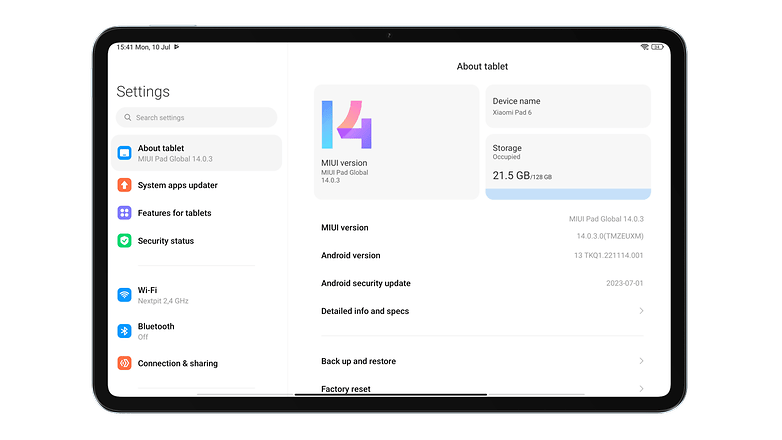Click the Wi-Fi status bar indicator
Viewport: 782px width, 440px height.
point(644,47)
